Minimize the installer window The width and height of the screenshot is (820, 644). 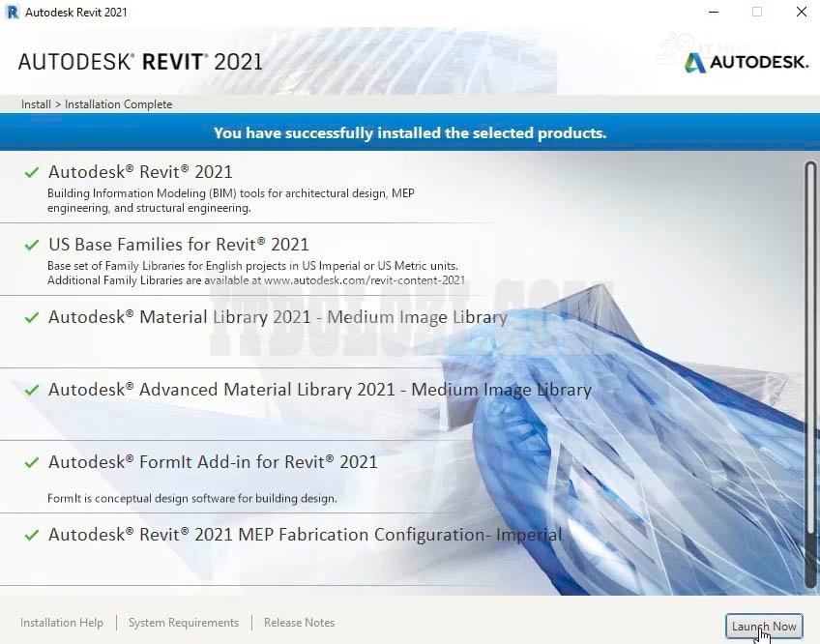pyautogui.click(x=713, y=13)
